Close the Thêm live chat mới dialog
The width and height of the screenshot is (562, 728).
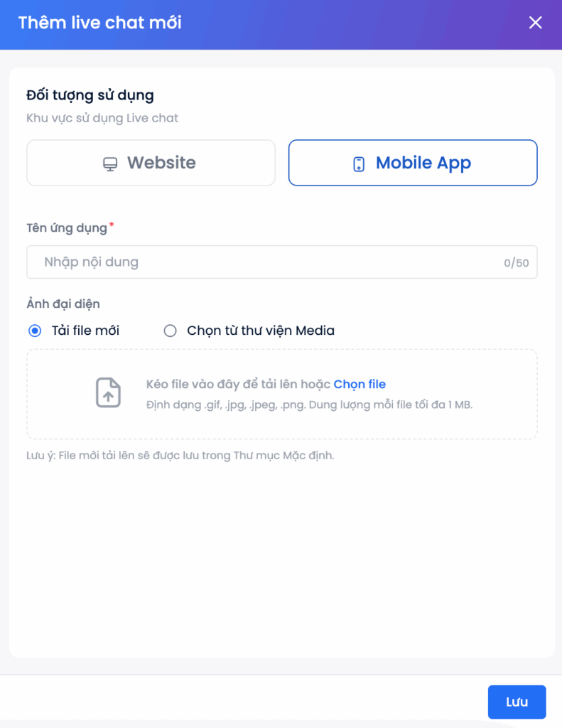tap(535, 22)
